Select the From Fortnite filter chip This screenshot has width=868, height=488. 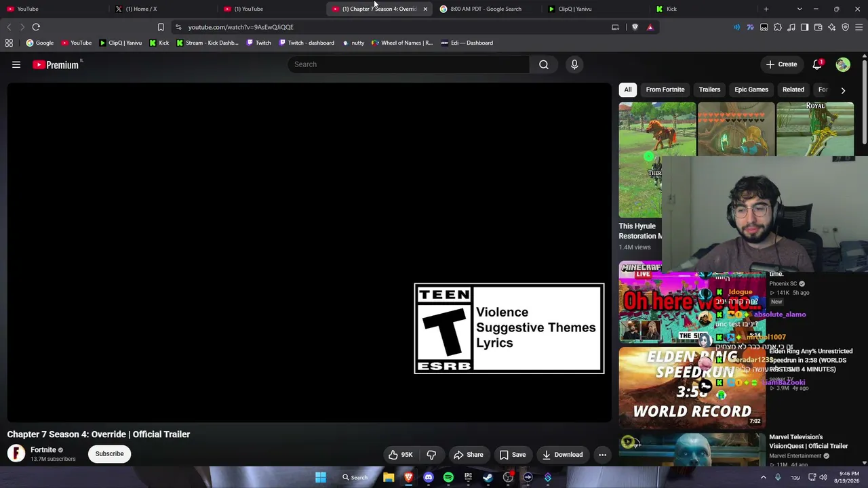pos(665,89)
